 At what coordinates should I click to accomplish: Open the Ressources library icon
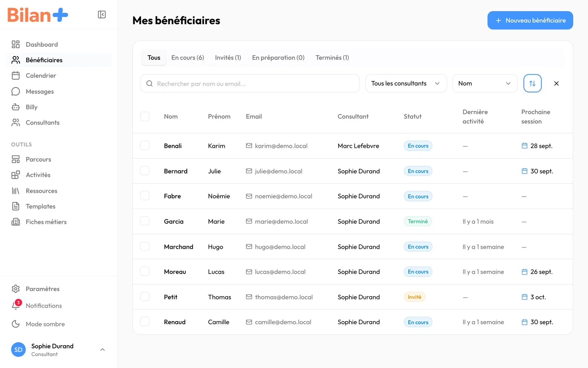pyautogui.click(x=15, y=191)
